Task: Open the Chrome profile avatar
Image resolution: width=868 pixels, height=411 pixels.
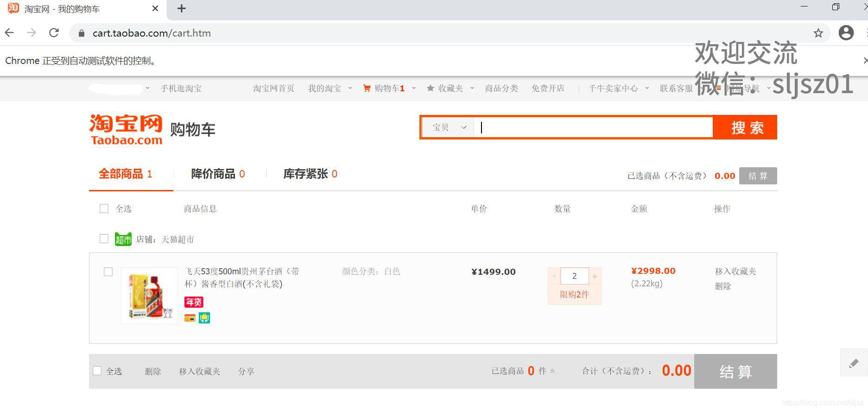Action: (846, 33)
